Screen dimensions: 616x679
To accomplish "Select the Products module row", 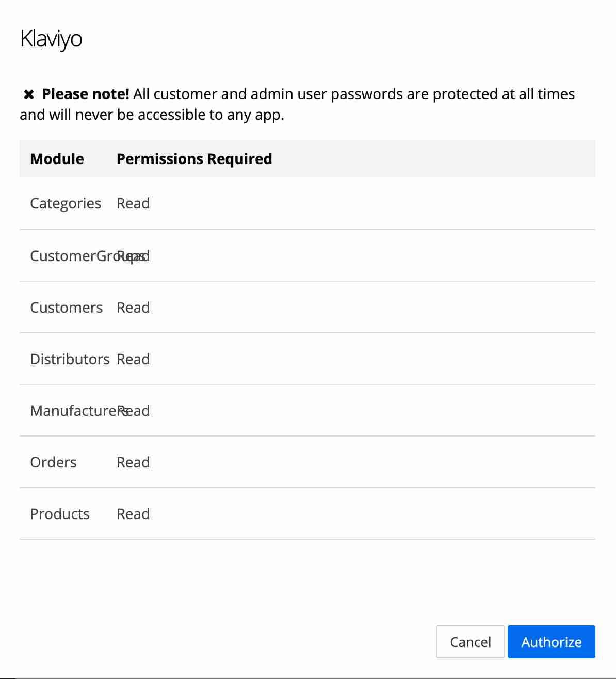I will (60, 514).
